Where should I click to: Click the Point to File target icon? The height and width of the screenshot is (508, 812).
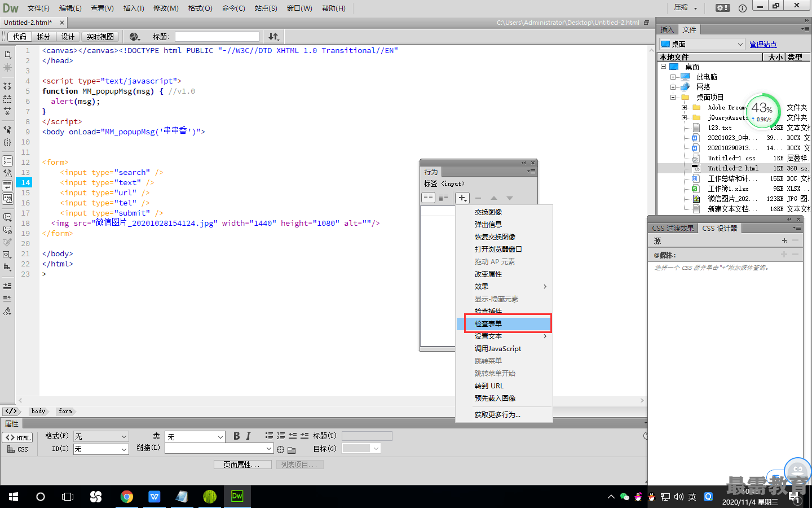click(x=280, y=449)
